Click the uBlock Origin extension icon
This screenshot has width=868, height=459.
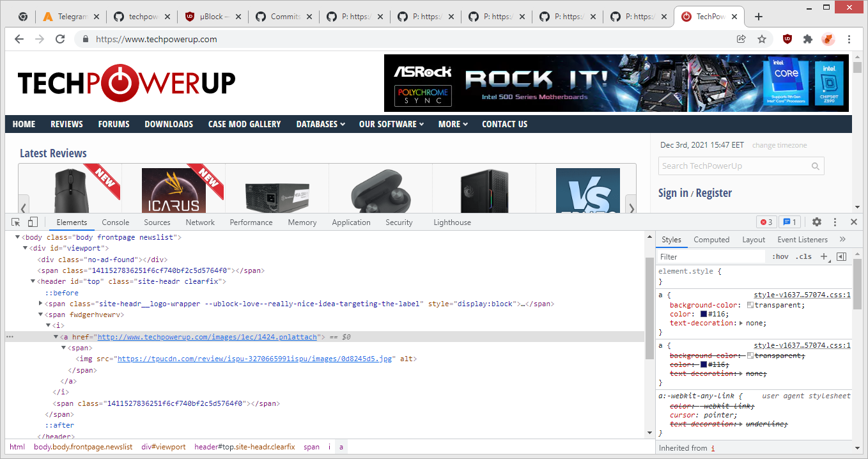[x=787, y=39]
